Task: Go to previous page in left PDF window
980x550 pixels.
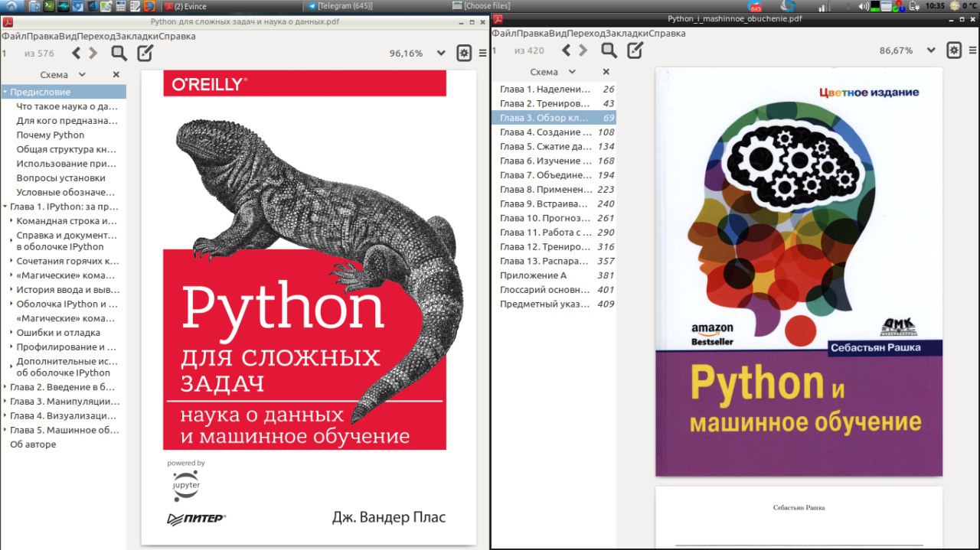Action: pos(76,53)
